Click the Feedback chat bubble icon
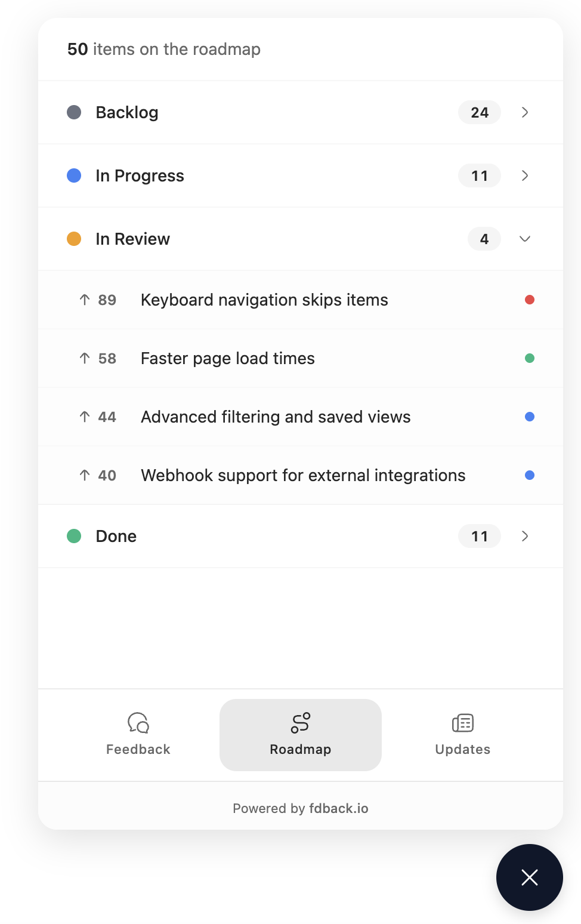This screenshot has height=924, width=581. click(x=138, y=723)
